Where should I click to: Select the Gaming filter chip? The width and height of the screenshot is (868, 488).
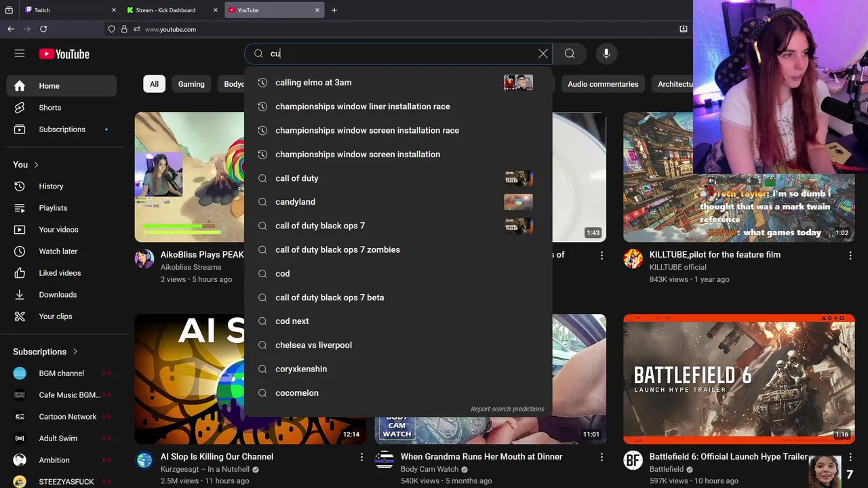point(191,84)
